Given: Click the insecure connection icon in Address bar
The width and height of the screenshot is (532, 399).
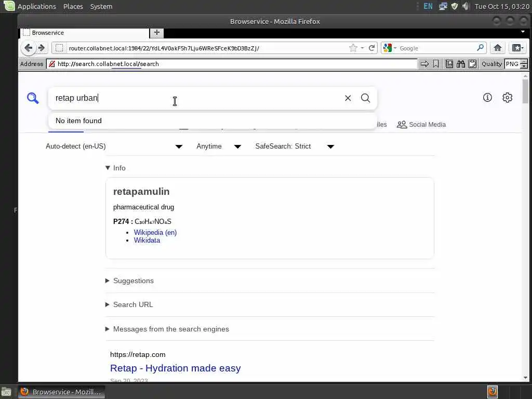Looking at the screenshot, I should pos(52,64).
